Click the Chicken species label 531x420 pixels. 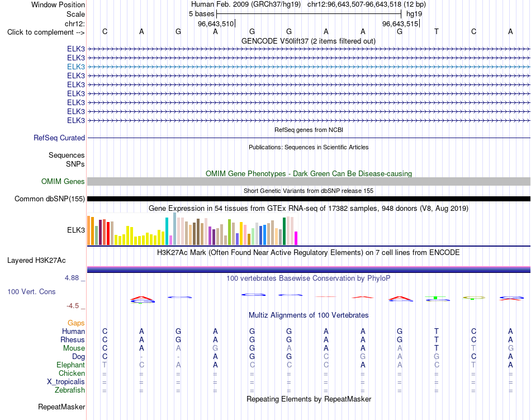(72, 373)
